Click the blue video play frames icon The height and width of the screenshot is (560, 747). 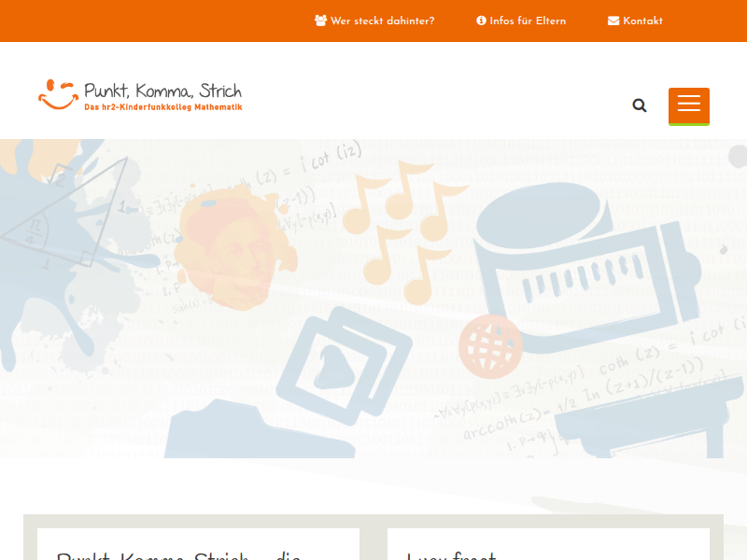click(x=344, y=366)
